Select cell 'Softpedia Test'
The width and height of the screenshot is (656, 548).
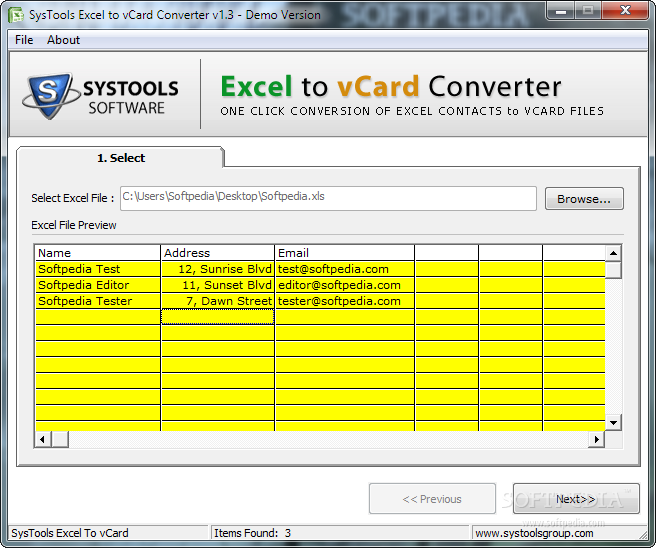[x=97, y=269]
